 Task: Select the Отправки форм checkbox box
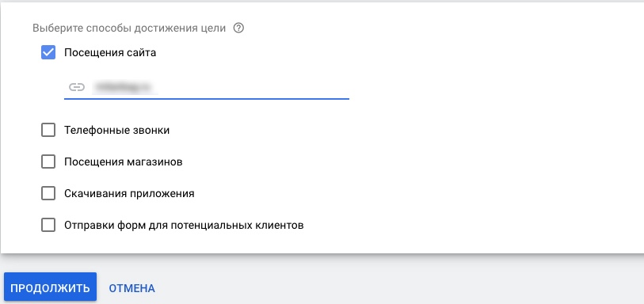(48, 226)
